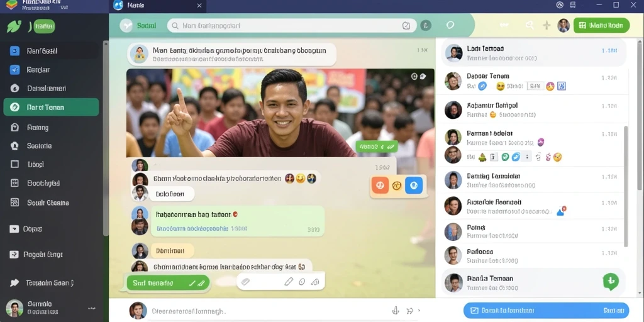The width and height of the screenshot is (644, 322).
Task: Click the white ring icon in the header
Action: 450,25
